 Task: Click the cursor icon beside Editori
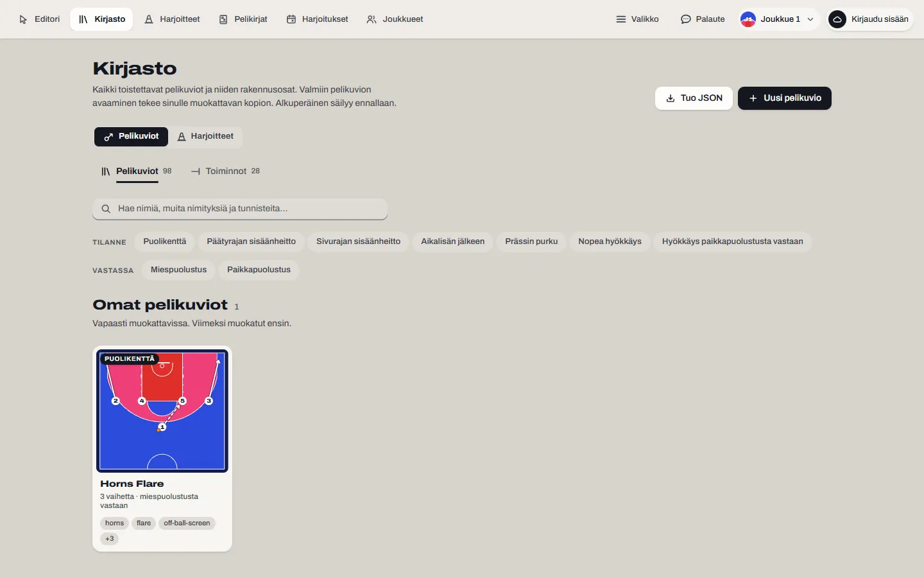pyautogui.click(x=24, y=20)
